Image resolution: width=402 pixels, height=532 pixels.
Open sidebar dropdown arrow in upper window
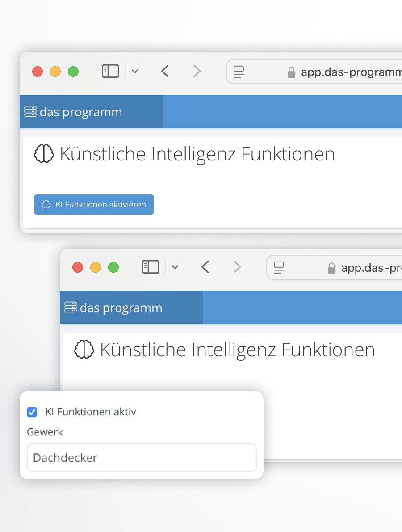click(x=135, y=71)
